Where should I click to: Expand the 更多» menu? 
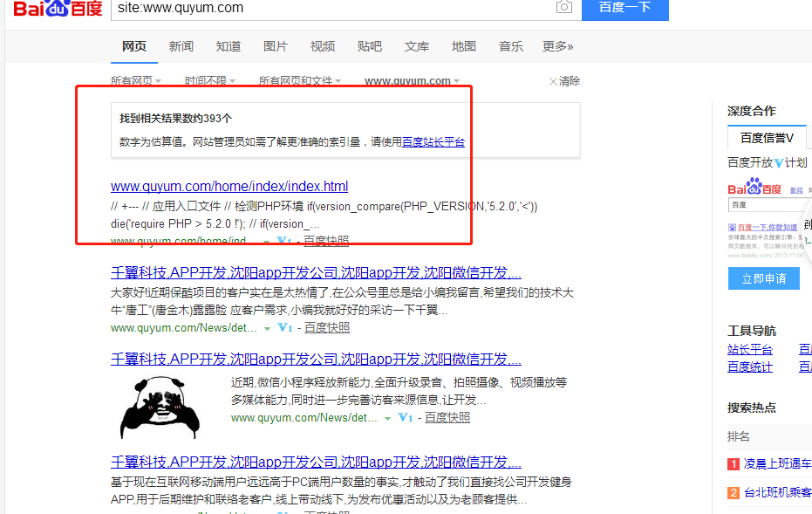coord(557,46)
